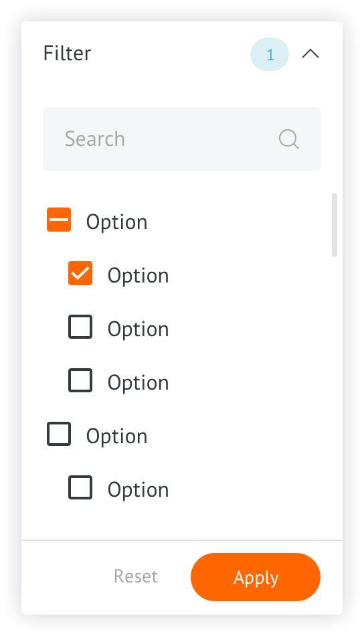Screen dimensions: 364x636
Task: Select label of third nested Option in first group
Action: pos(139,383)
